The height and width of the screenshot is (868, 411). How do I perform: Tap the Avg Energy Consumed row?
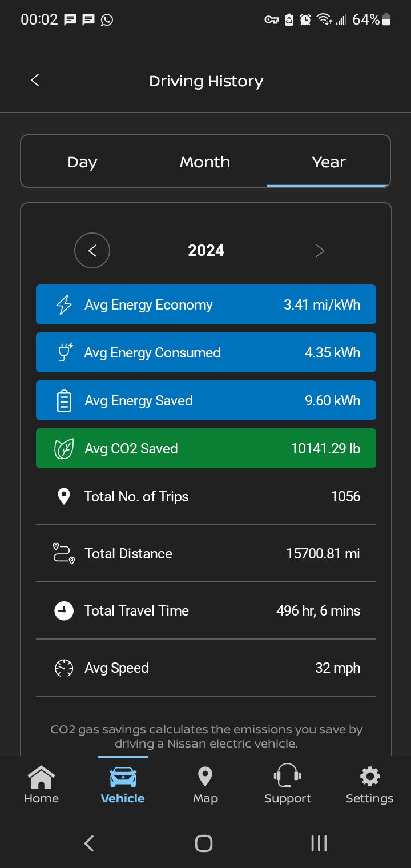coord(206,352)
